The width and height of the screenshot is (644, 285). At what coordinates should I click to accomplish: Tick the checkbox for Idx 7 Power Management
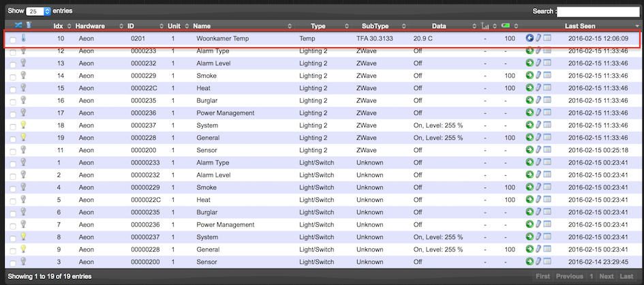(13, 226)
